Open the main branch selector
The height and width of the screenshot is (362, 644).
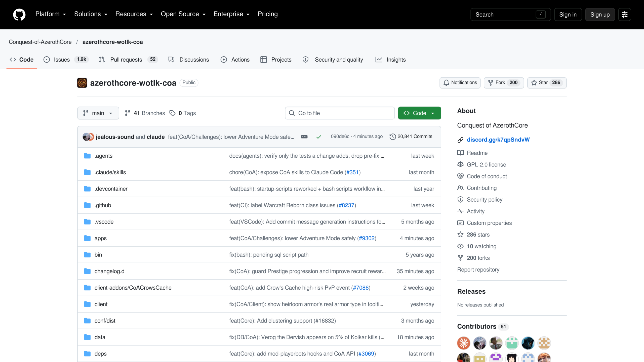pyautogui.click(x=98, y=113)
